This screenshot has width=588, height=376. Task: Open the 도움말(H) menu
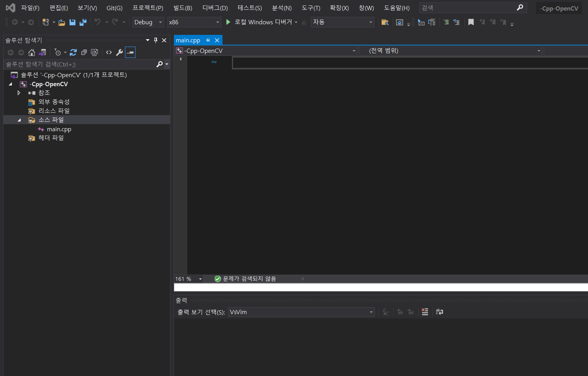tap(397, 8)
